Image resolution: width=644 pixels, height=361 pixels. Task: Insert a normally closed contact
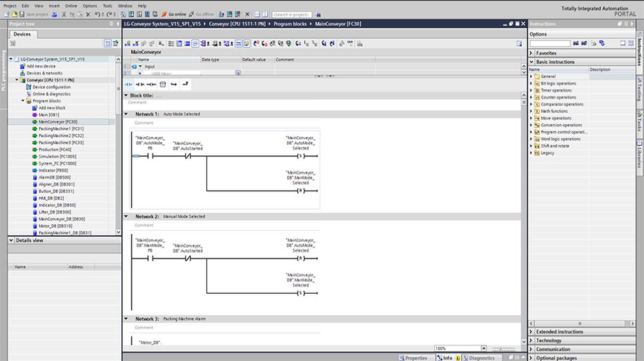point(140,84)
